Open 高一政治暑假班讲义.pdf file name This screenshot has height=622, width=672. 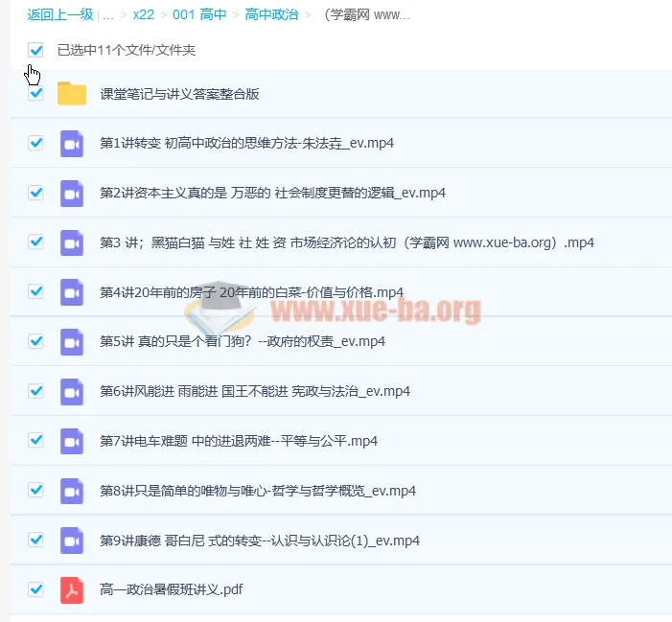(x=172, y=589)
